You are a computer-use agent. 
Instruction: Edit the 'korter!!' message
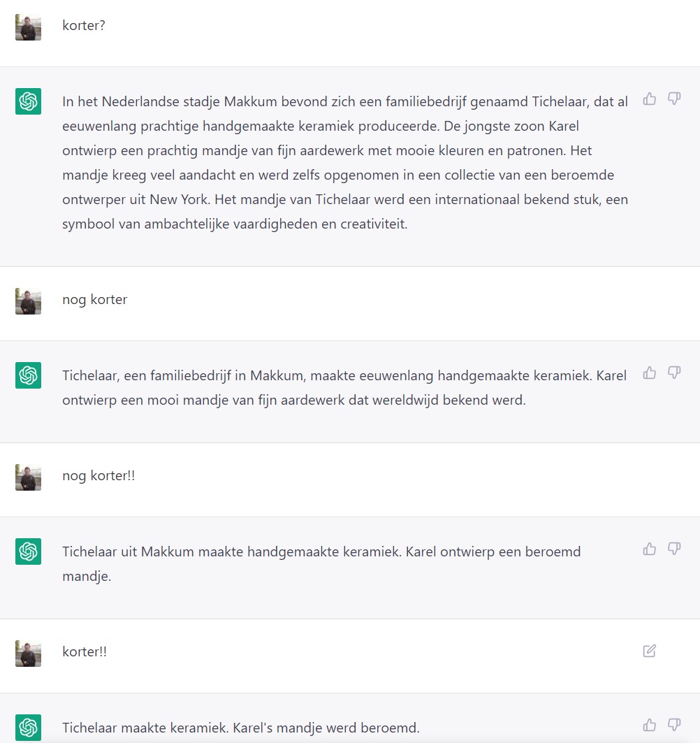[650, 651]
